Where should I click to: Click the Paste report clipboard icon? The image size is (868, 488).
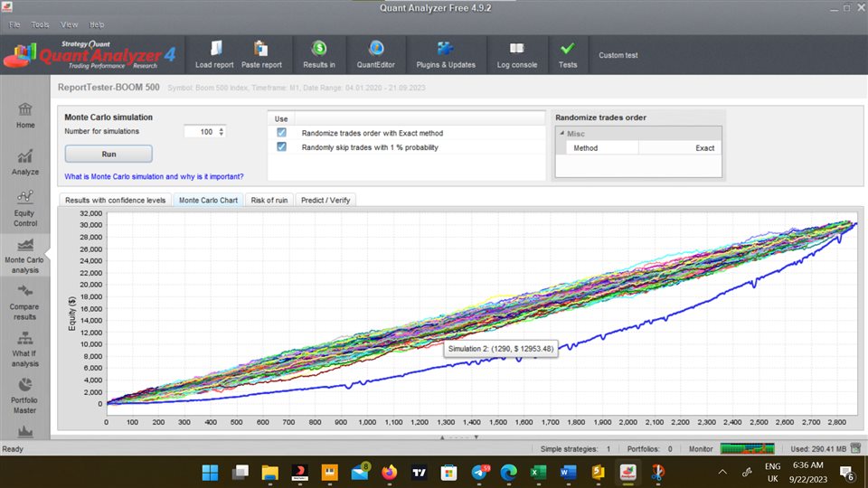[261, 49]
